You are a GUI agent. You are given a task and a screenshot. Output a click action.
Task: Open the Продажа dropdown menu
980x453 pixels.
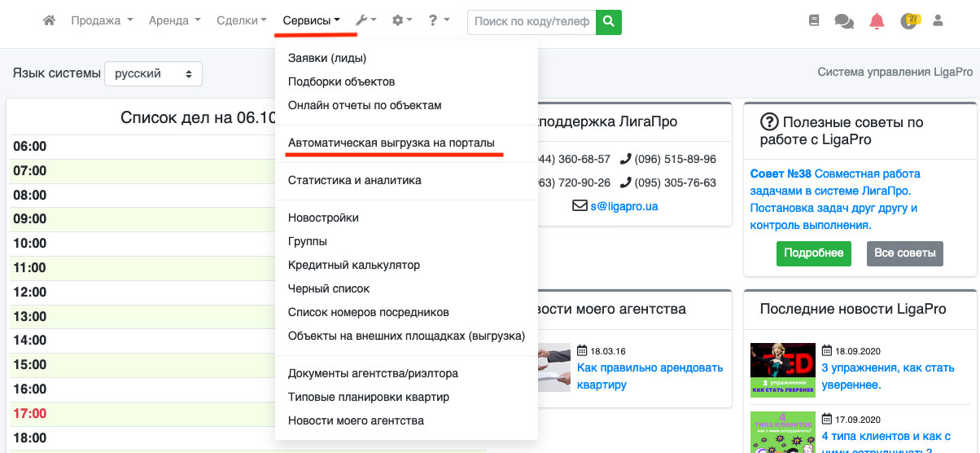[x=102, y=21]
